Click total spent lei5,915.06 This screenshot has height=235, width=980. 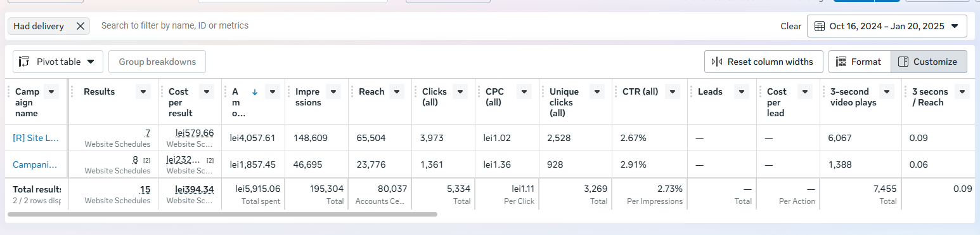pos(258,189)
